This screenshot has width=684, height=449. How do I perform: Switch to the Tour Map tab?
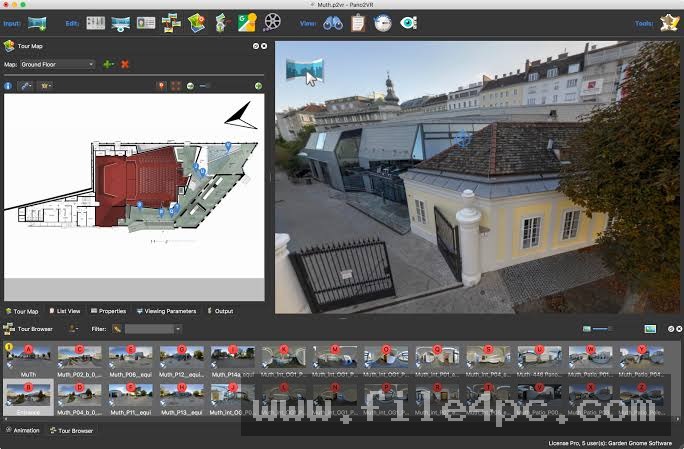(22, 311)
